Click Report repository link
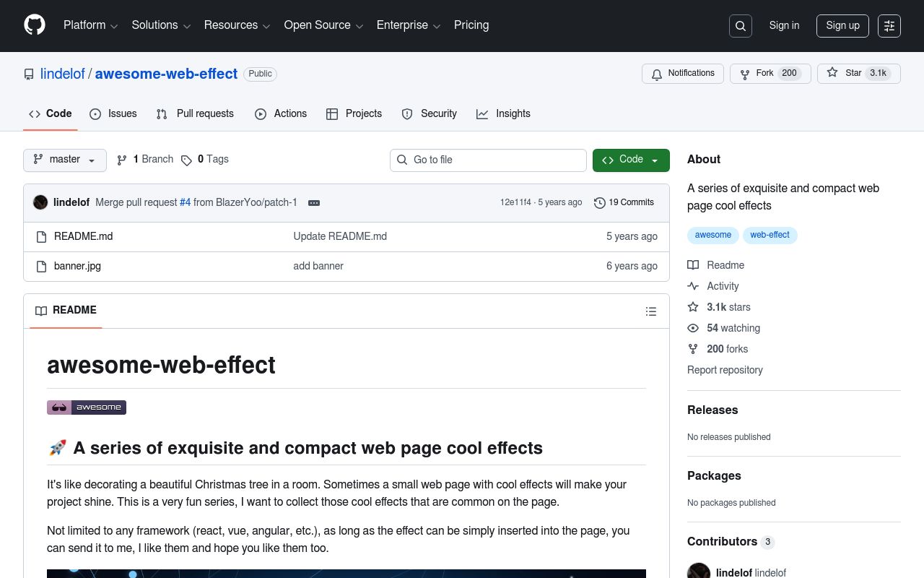This screenshot has width=924, height=578. click(725, 370)
